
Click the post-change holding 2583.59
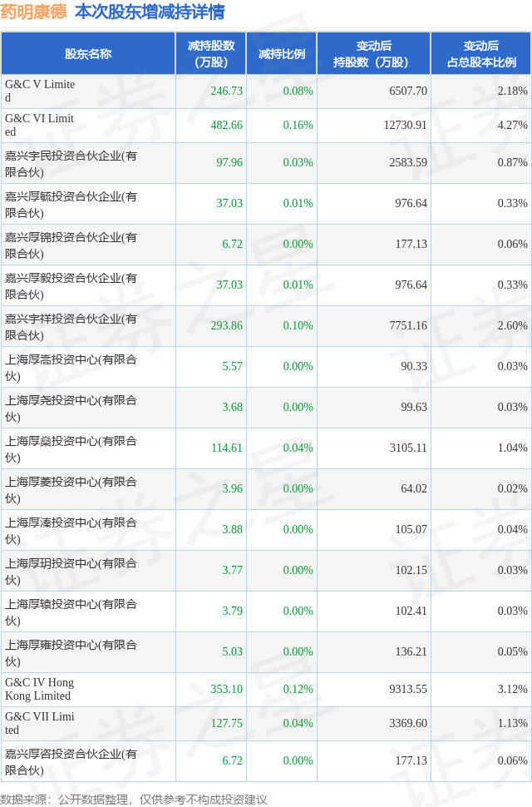408,162
